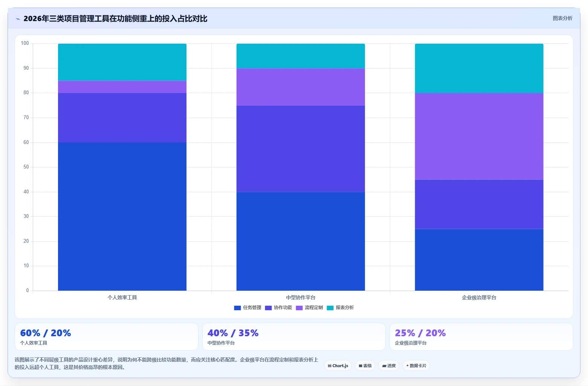Click the 流程定制 segment of the 中型协作平台 bar

pos(301,87)
